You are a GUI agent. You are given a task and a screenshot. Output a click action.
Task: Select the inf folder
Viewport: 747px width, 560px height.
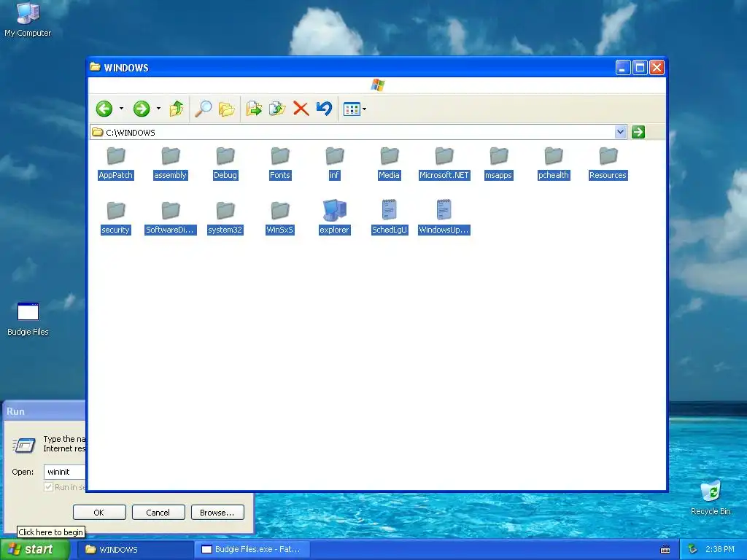(334, 163)
